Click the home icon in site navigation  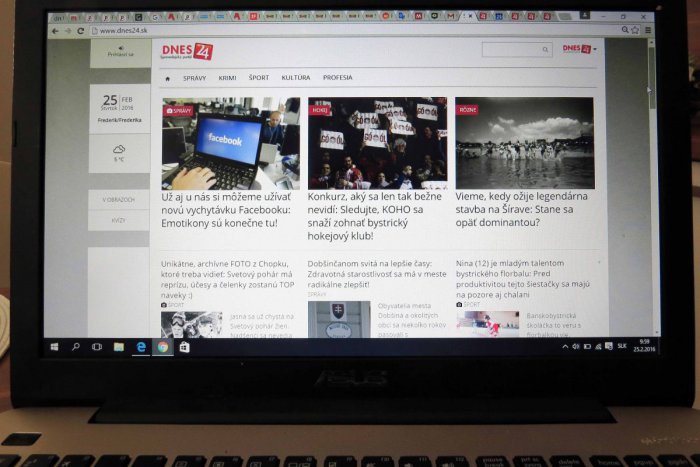pos(168,78)
